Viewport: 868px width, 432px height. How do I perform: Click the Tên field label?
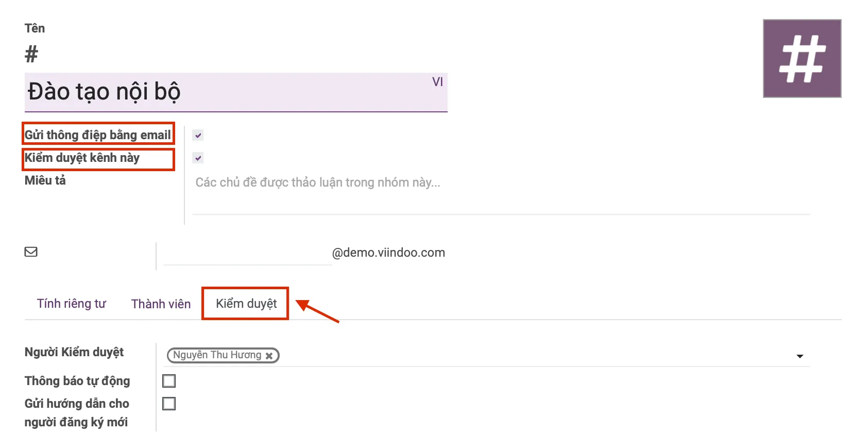click(x=35, y=28)
